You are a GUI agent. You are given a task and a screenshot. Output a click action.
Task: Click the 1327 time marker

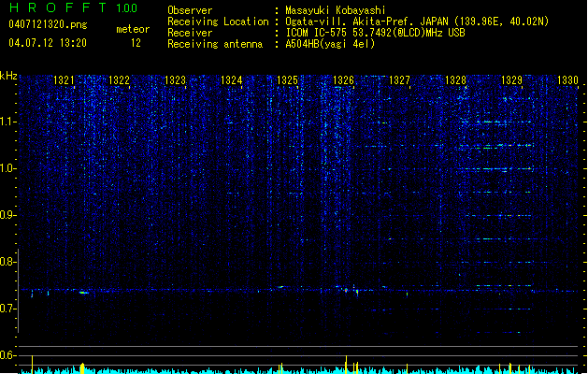point(399,80)
